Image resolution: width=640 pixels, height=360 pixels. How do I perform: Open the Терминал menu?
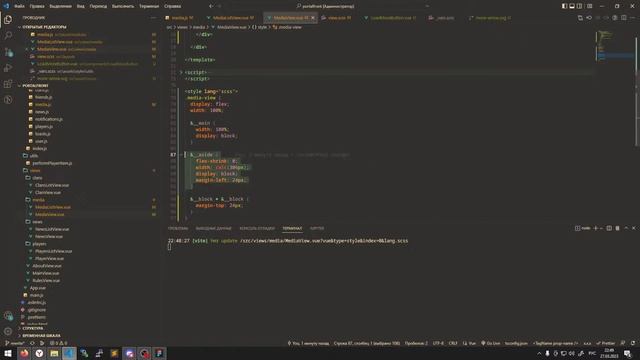(x=149, y=6)
